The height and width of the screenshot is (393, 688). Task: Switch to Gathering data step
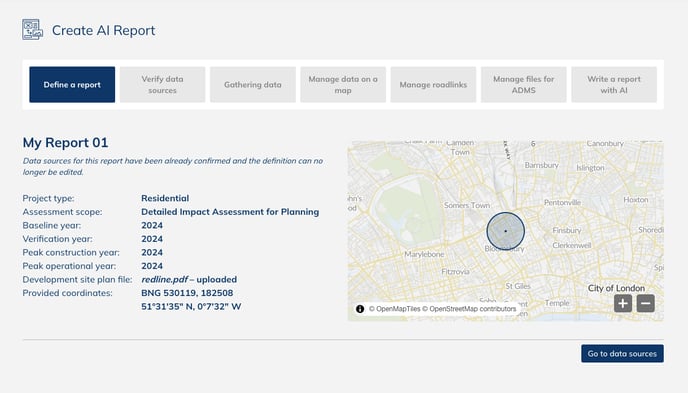253,85
